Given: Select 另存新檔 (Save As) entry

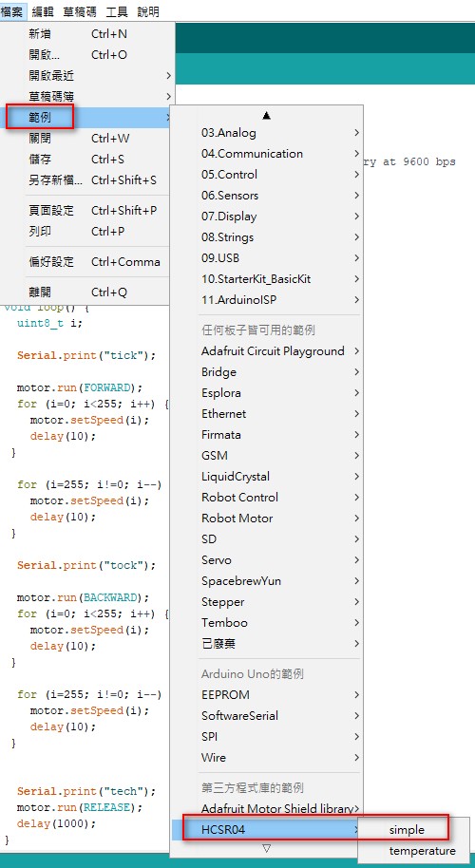Looking at the screenshot, I should click(87, 179).
